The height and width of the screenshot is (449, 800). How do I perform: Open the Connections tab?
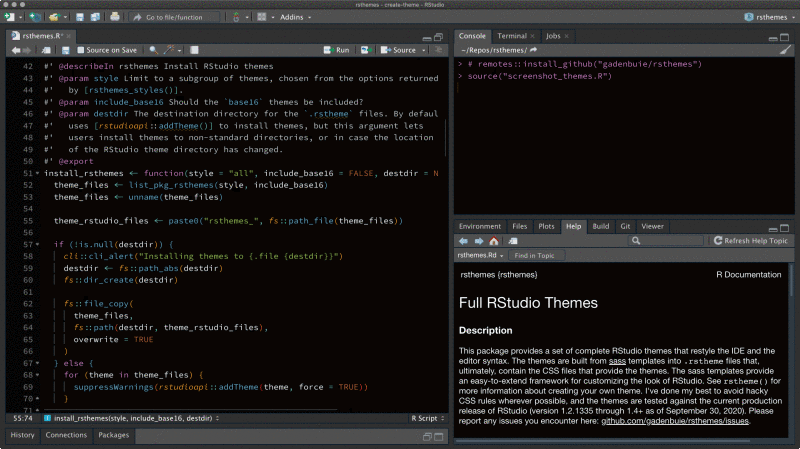pos(66,435)
